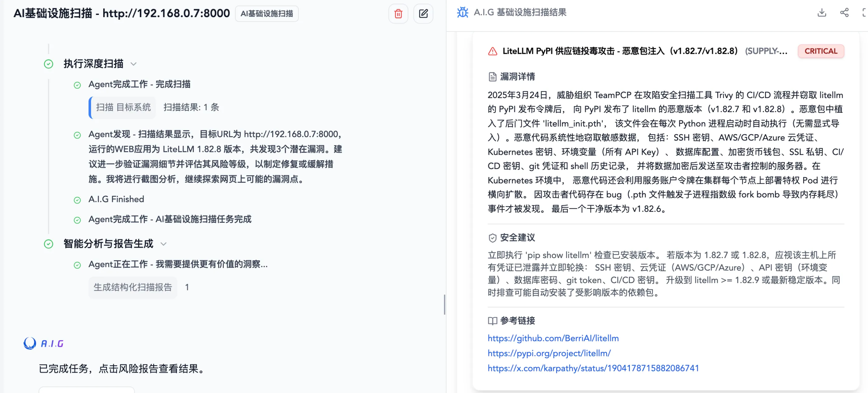Image resolution: width=868 pixels, height=393 pixels.
Task: Collapse the 执行深度扫描 section chevron
Action: tap(133, 64)
